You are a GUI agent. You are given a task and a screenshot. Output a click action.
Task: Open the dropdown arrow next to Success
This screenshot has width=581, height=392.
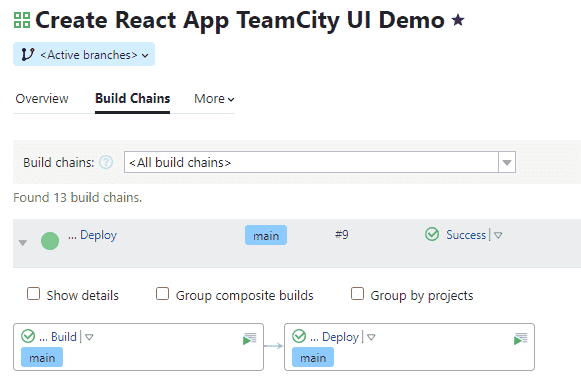point(498,235)
